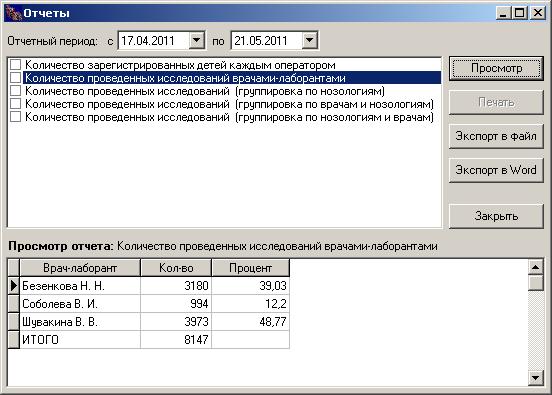Check 'группировка по нозологиям' report checkbox
Image resolution: width=552 pixels, height=395 pixels.
click(15, 91)
